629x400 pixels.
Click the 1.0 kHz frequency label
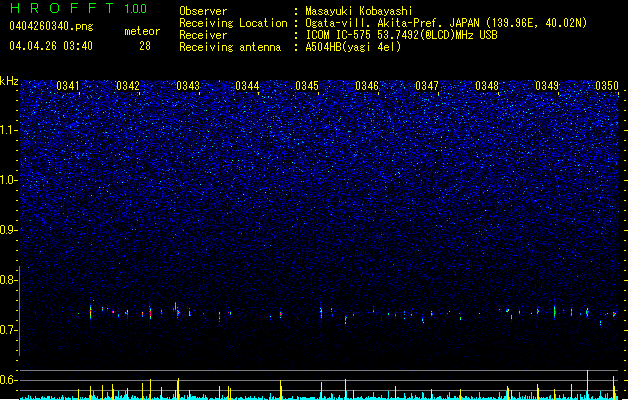[9, 180]
